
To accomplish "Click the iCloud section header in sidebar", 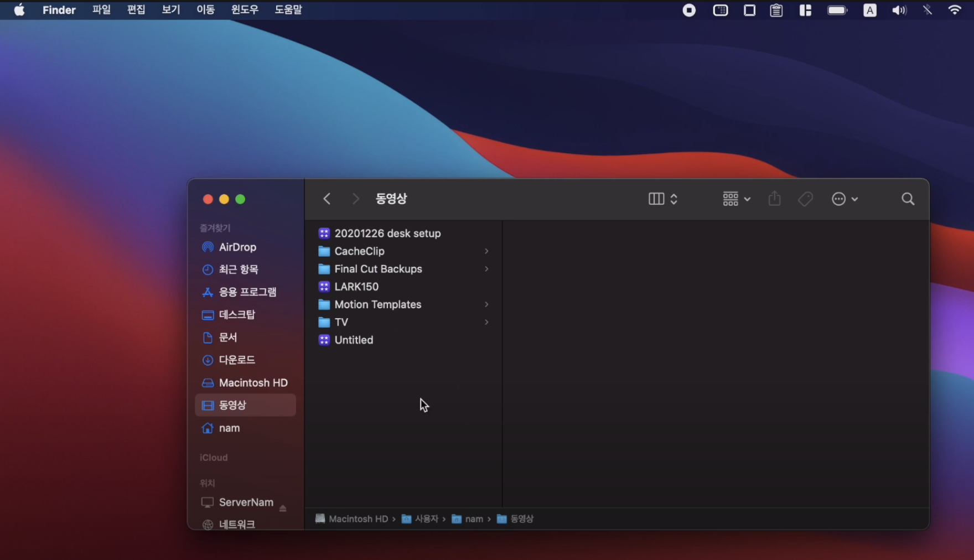I will click(x=214, y=458).
